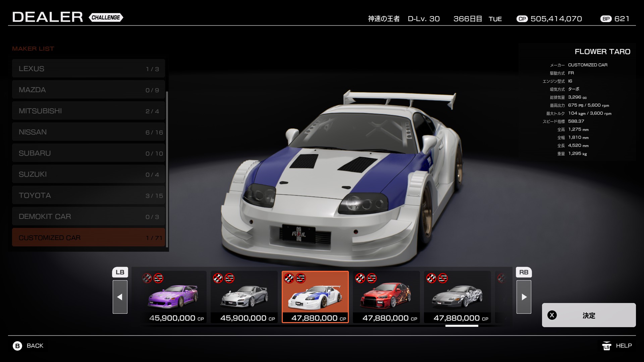The image size is (644, 362).
Task: Click the 3,296 cc displacement value
Action: pyautogui.click(x=577, y=97)
